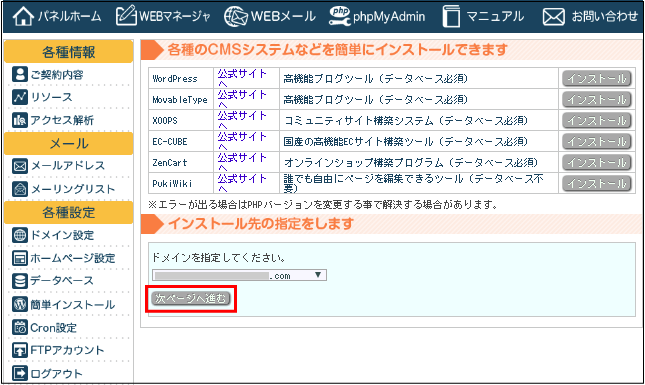Viewport: 645px width, 385px height.
Task: Open the domain selection dropdown
Action: tap(239, 275)
